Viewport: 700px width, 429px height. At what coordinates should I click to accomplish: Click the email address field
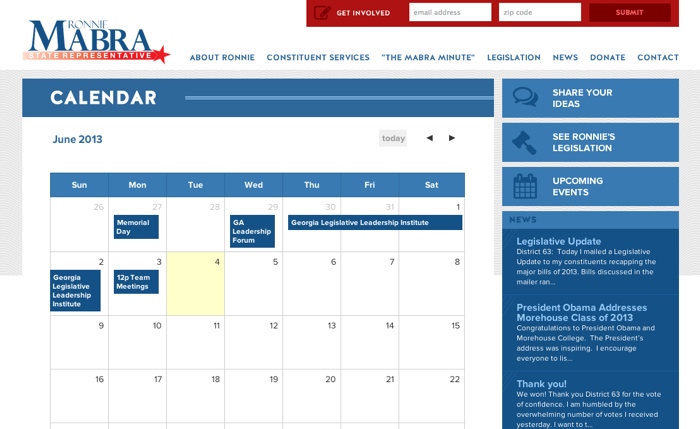450,12
